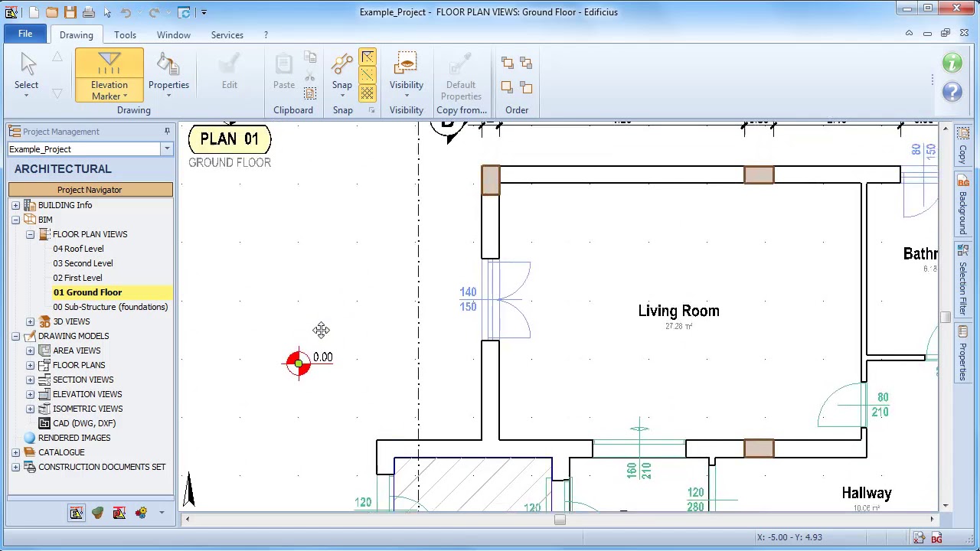Click the Living Room label in the plan

tap(678, 311)
